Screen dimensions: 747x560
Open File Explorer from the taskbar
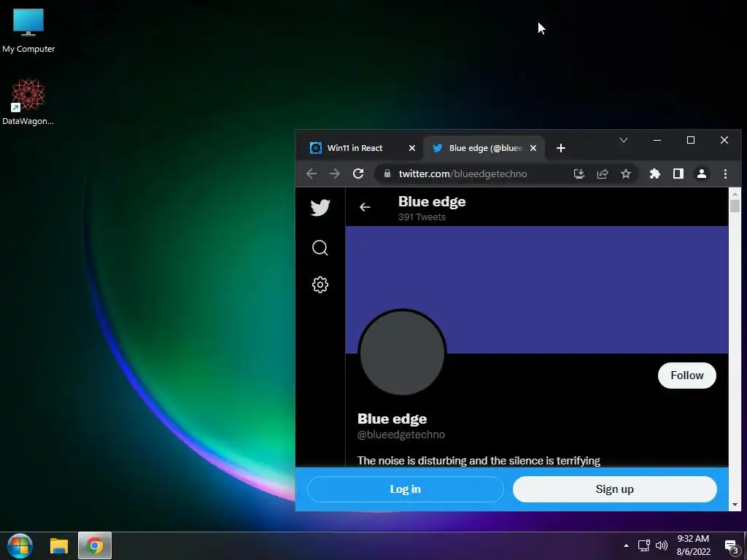pos(59,546)
